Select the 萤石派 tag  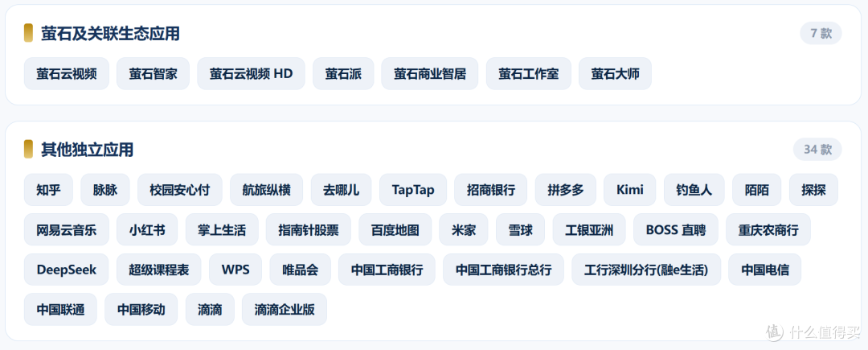coord(343,74)
